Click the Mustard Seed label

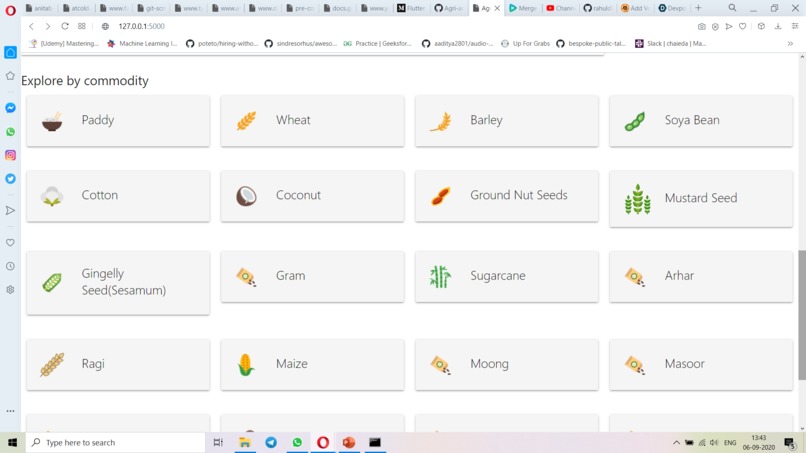pyautogui.click(x=701, y=198)
